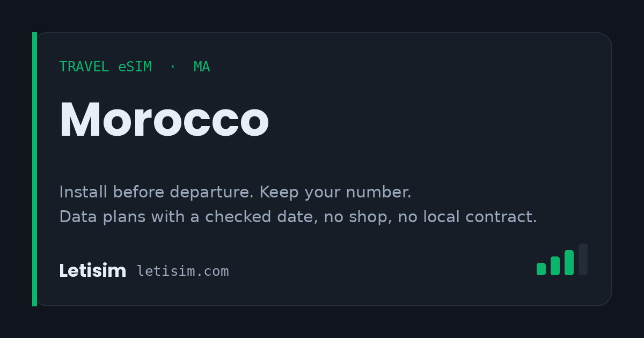
Task: Click the signal strength bars icon
Action: pos(562,260)
